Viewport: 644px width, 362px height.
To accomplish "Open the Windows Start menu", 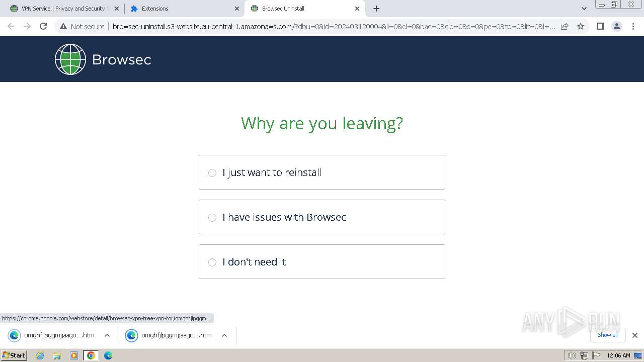I will coord(14,355).
